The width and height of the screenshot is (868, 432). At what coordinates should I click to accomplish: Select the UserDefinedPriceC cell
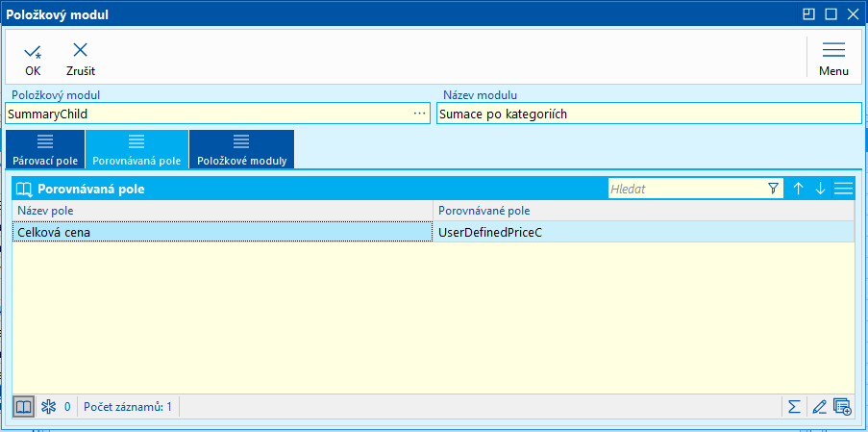coord(643,233)
